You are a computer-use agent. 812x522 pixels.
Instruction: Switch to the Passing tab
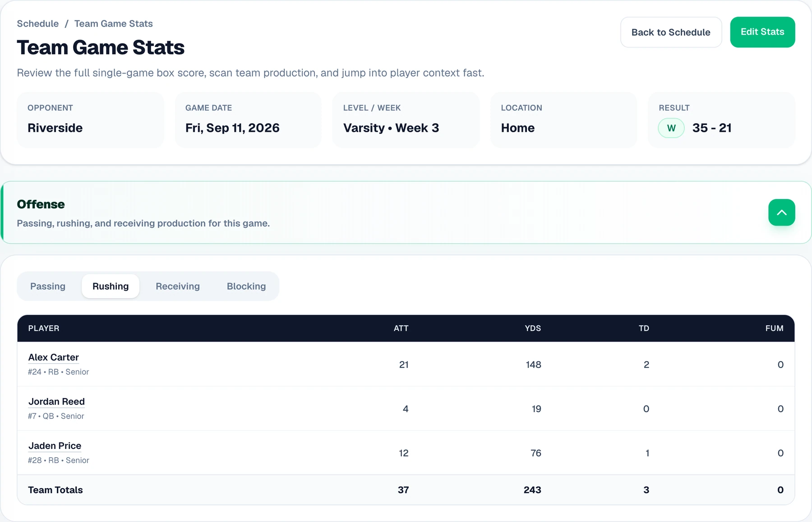[48, 286]
